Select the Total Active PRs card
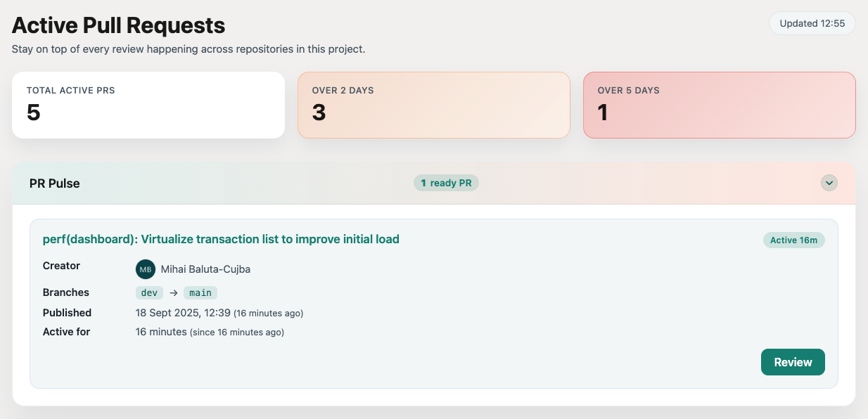This screenshot has width=868, height=419. coord(148,105)
